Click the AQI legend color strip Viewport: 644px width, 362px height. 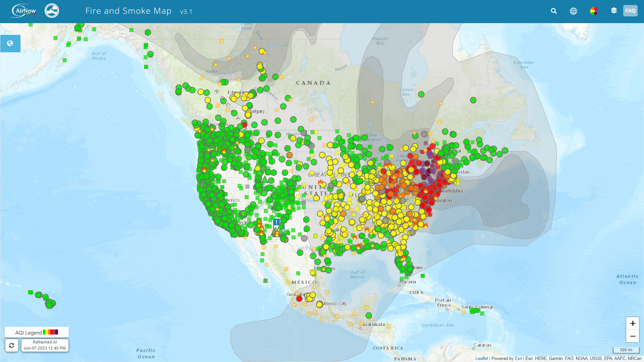coord(51,332)
